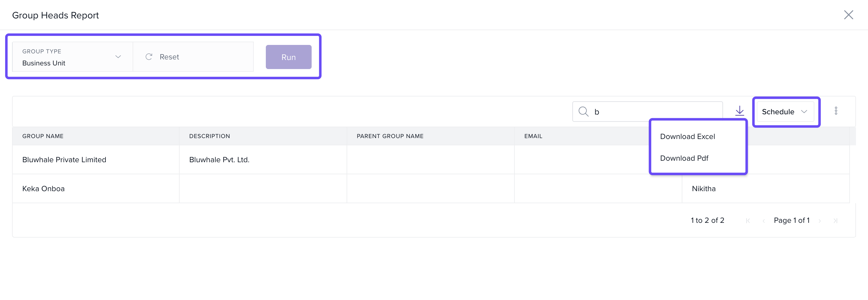Click into the search field containing 'b'
Screen dimensions: 868x300
click(x=654, y=112)
